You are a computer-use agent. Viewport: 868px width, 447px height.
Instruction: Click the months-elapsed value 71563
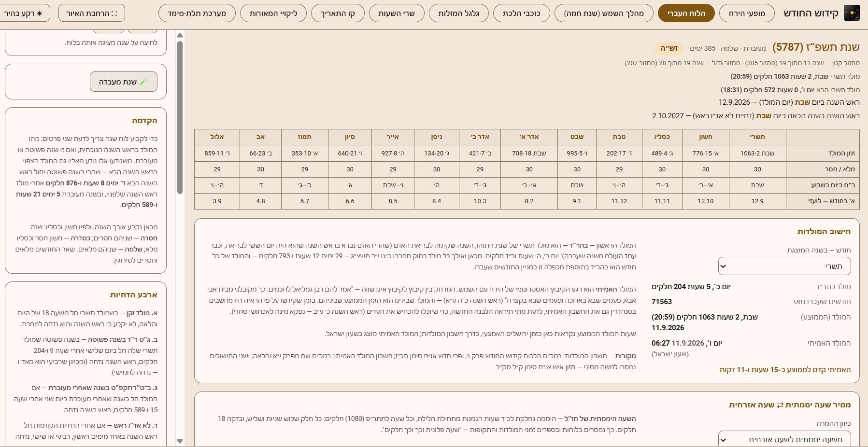tap(662, 302)
